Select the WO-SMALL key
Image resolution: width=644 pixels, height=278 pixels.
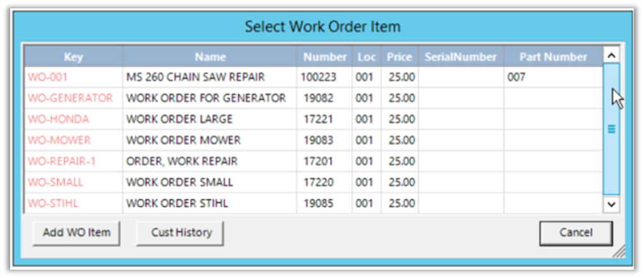pos(56,183)
